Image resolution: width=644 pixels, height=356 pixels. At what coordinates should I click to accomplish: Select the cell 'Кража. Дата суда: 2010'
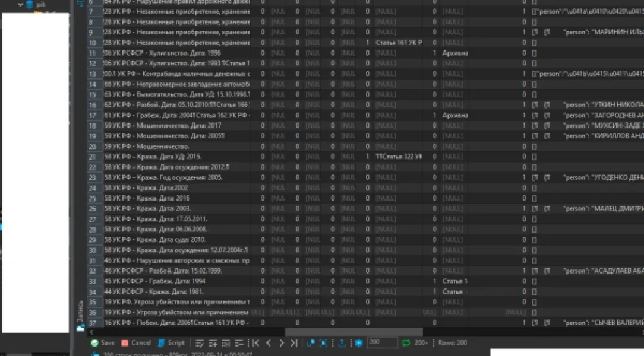176,240
